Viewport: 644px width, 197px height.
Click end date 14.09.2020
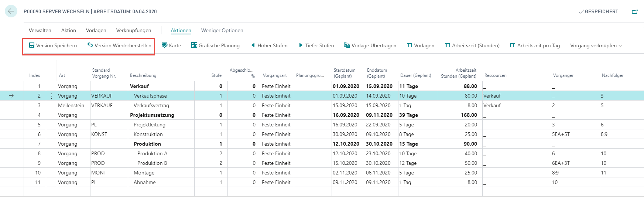coord(381,96)
